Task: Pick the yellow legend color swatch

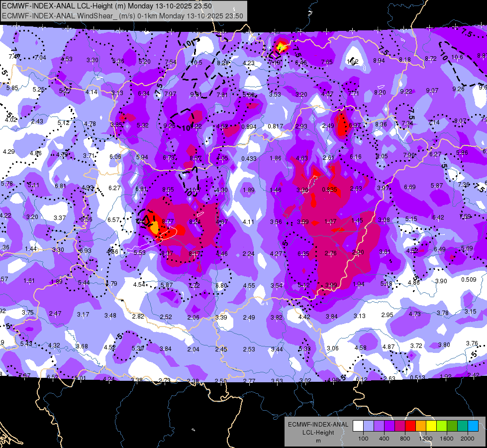Action: 431,426
